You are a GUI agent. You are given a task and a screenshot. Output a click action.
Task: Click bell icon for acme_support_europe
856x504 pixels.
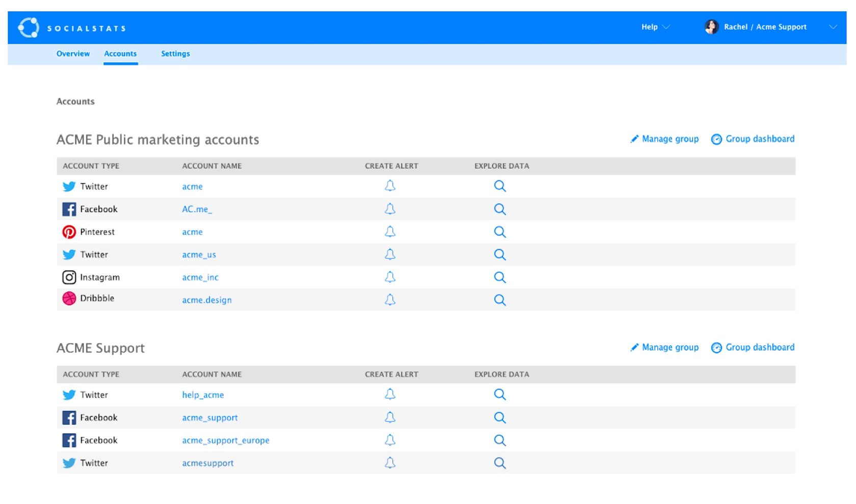coord(390,440)
